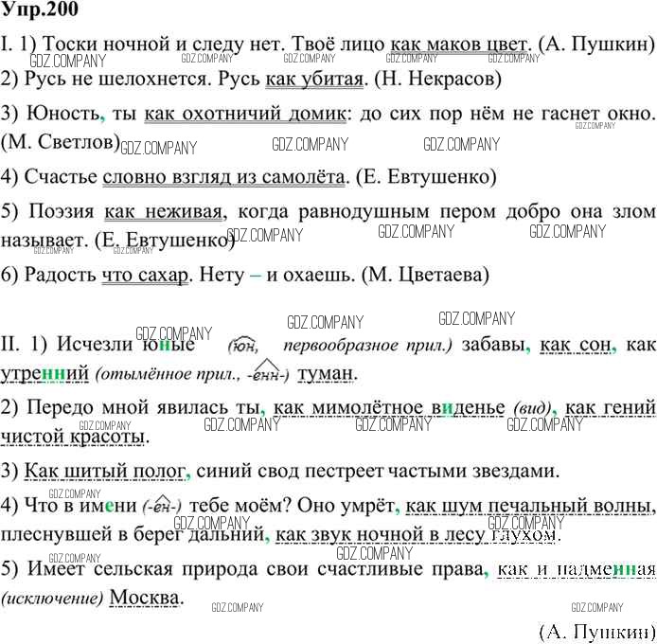
Task: Click "(А. Пушкин)" at the bottom right
Action: pos(595,631)
